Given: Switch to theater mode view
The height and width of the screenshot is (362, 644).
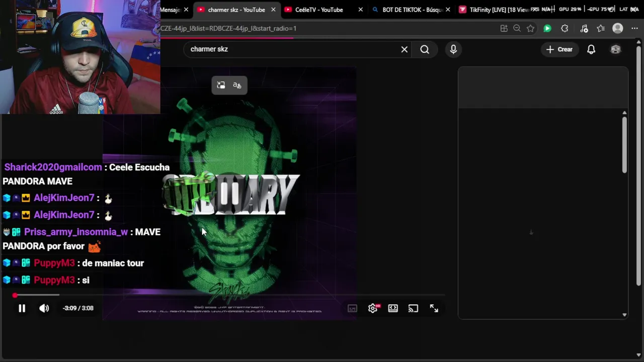Looking at the screenshot, I should [x=393, y=308].
